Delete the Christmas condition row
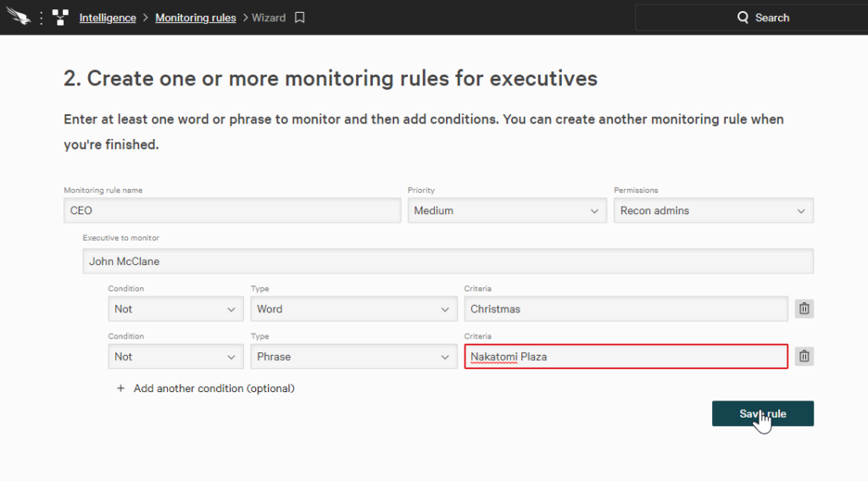This screenshot has width=868, height=481. click(x=804, y=308)
